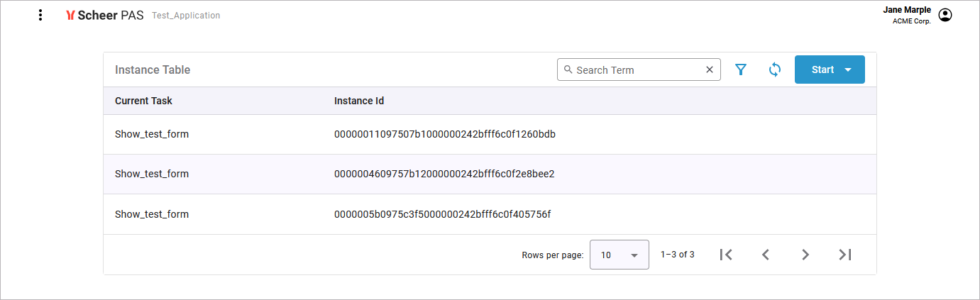Open instance ending in 1260bdb
The height and width of the screenshot is (300, 980).
444,134
